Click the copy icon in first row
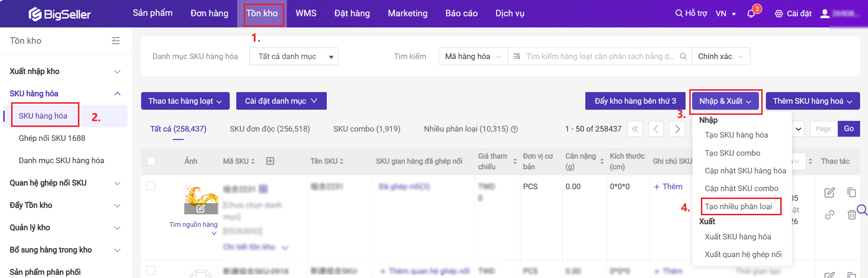Screen dimensions: 868x278 851,192
